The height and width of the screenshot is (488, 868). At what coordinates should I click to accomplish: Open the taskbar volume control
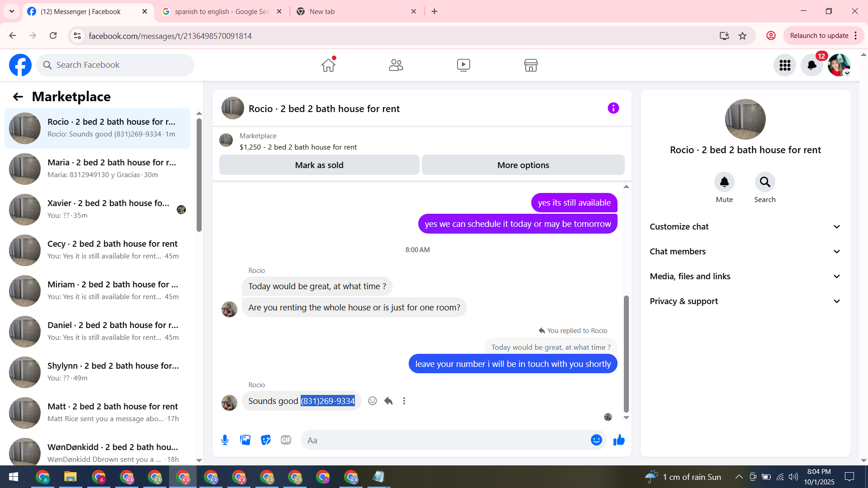click(793, 477)
